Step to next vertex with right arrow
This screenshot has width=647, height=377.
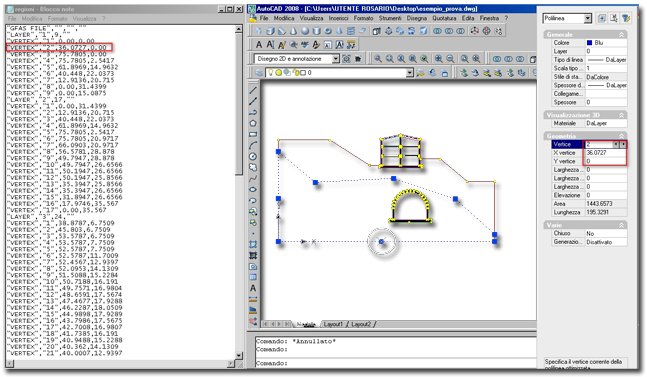click(x=623, y=144)
